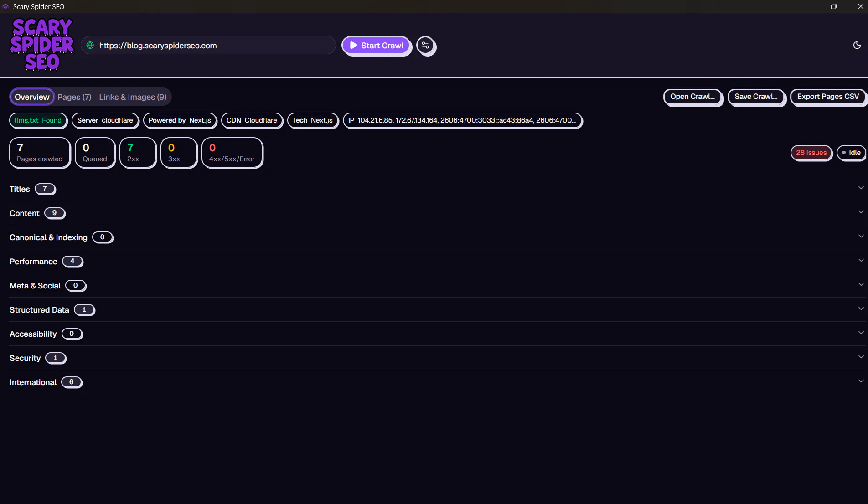Click the URL input field

tap(208, 46)
